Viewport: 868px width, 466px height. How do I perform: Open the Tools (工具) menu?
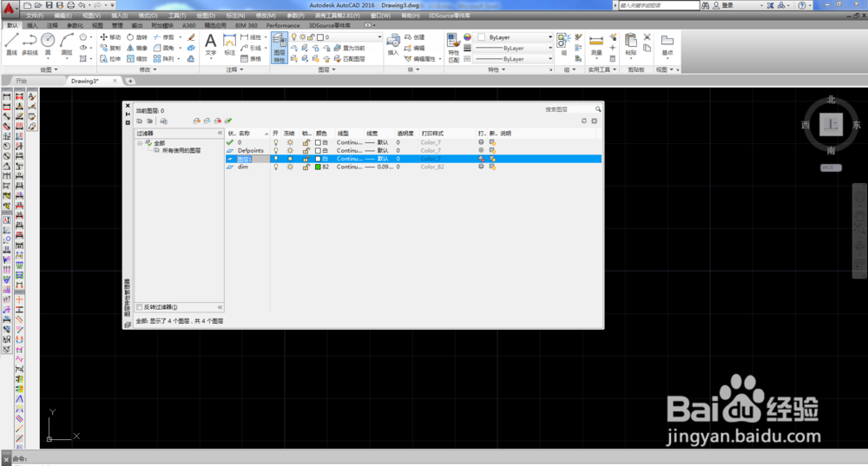coord(176,16)
